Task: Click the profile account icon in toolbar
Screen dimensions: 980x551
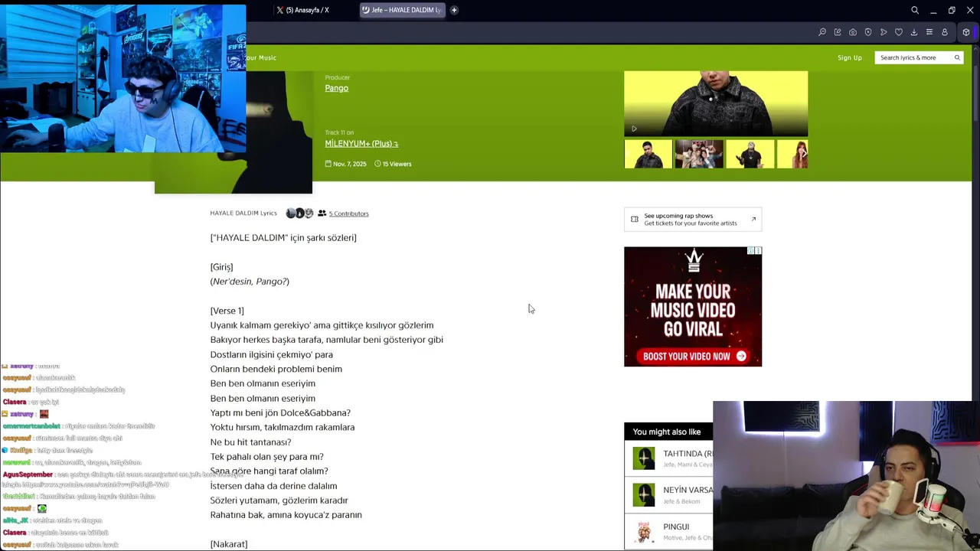Action: pyautogui.click(x=945, y=32)
